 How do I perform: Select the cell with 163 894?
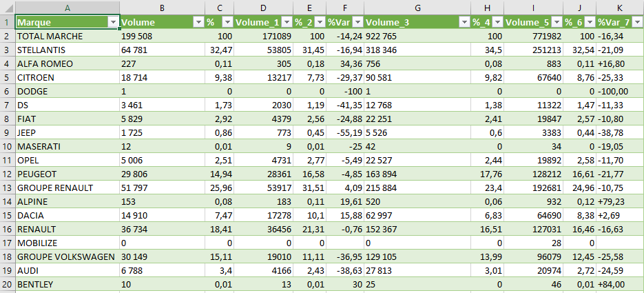pyautogui.click(x=417, y=174)
